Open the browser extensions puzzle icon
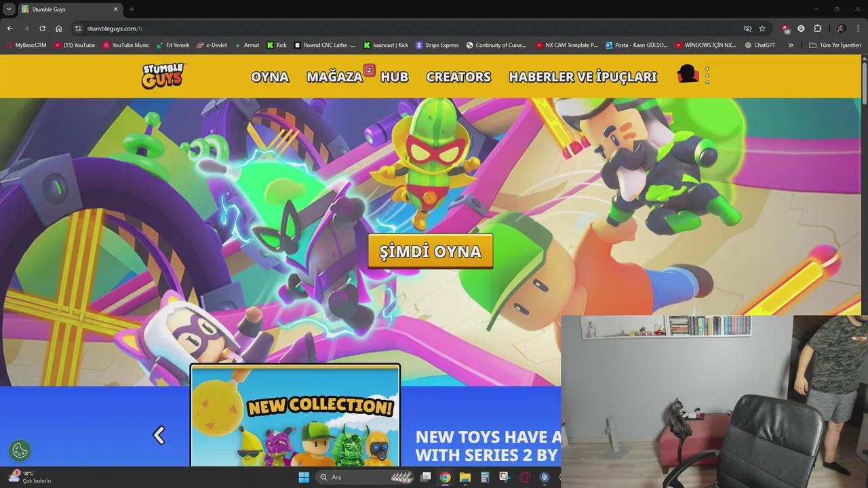868x488 pixels. (x=817, y=28)
